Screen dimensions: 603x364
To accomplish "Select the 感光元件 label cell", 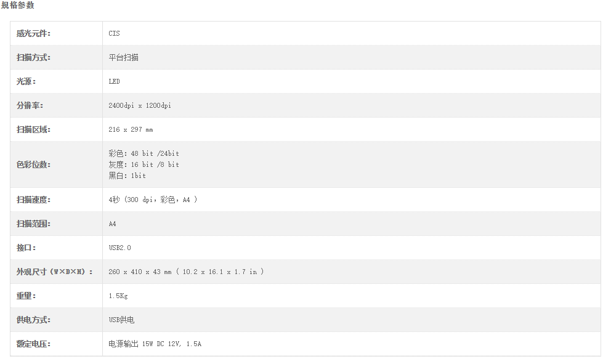I will [57, 33].
